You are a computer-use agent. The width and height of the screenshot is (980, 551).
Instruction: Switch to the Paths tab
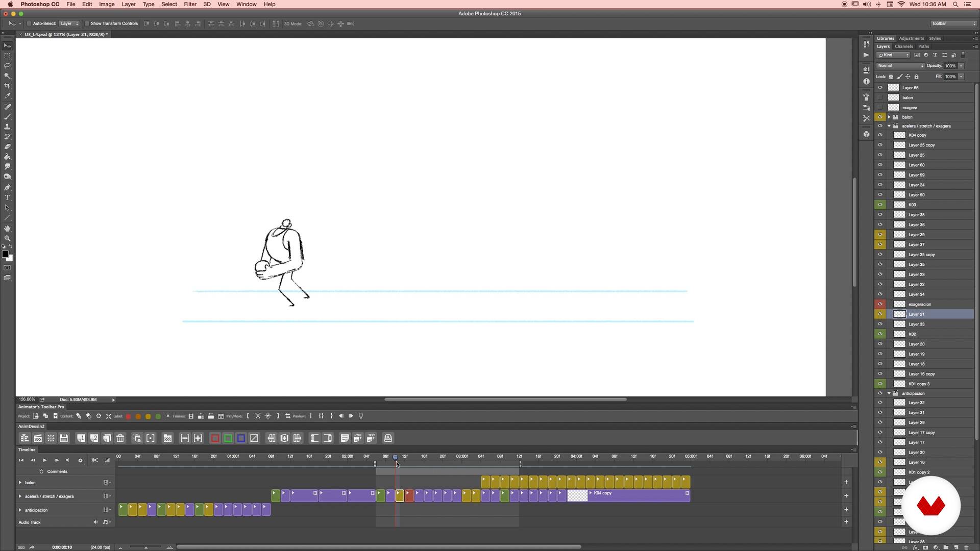coord(924,46)
